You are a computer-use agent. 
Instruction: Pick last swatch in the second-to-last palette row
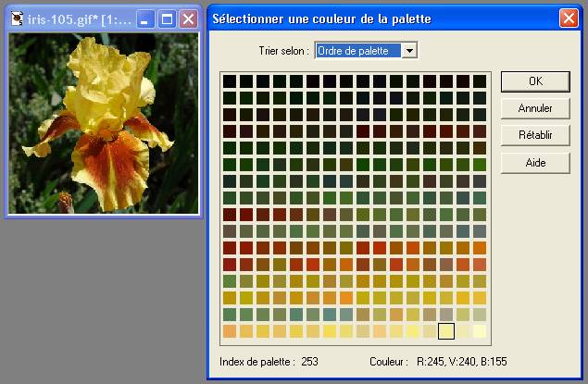(480, 315)
